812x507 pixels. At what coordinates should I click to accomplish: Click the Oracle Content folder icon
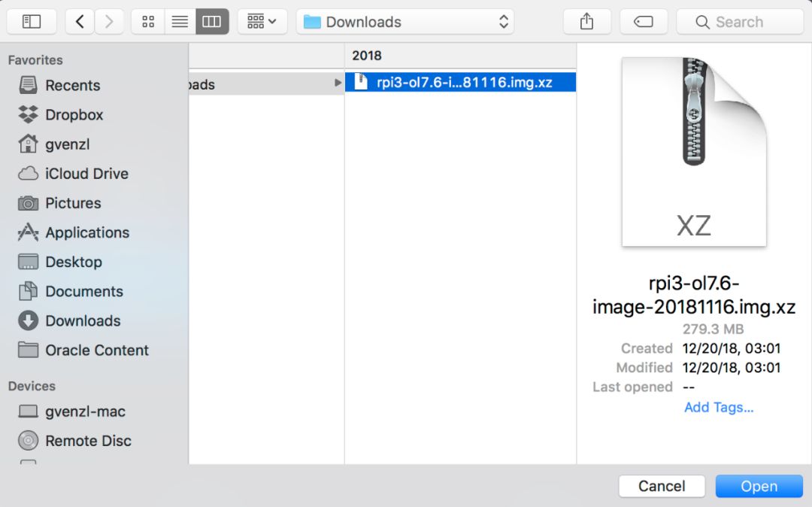tap(28, 350)
